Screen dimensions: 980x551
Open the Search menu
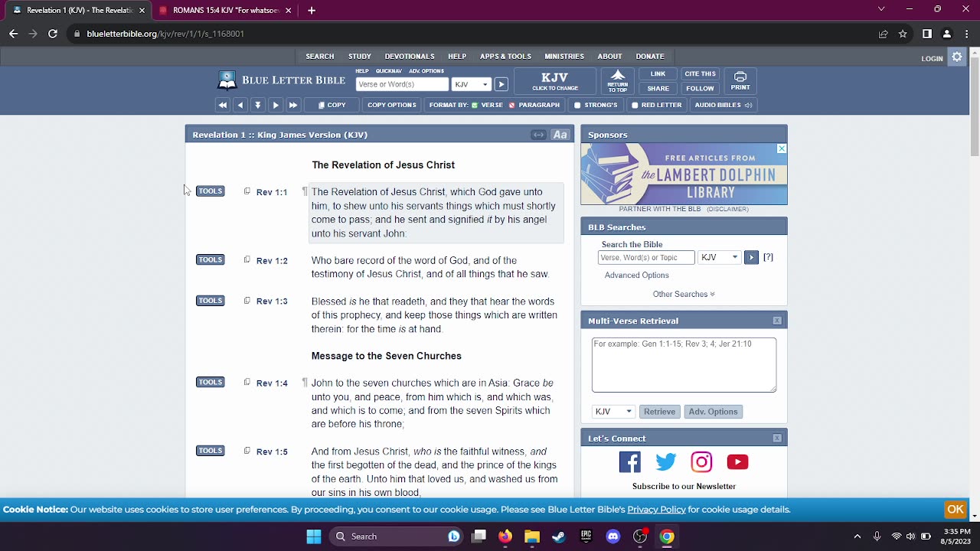click(320, 57)
